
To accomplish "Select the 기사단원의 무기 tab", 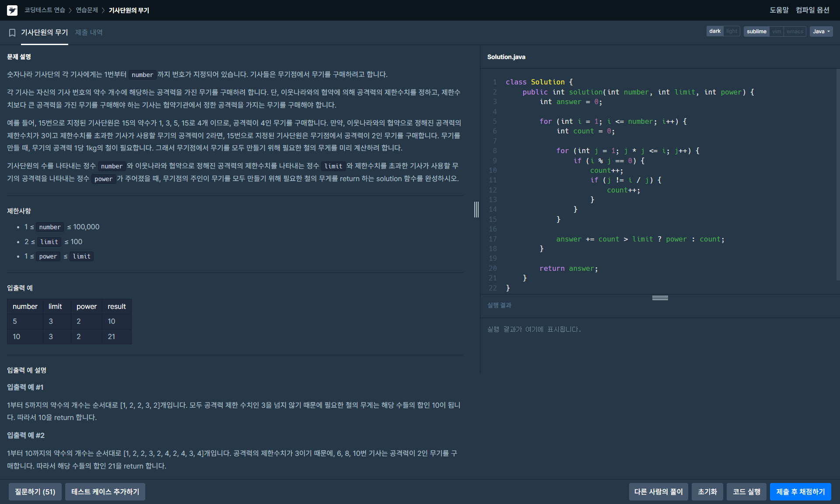I will (x=45, y=32).
